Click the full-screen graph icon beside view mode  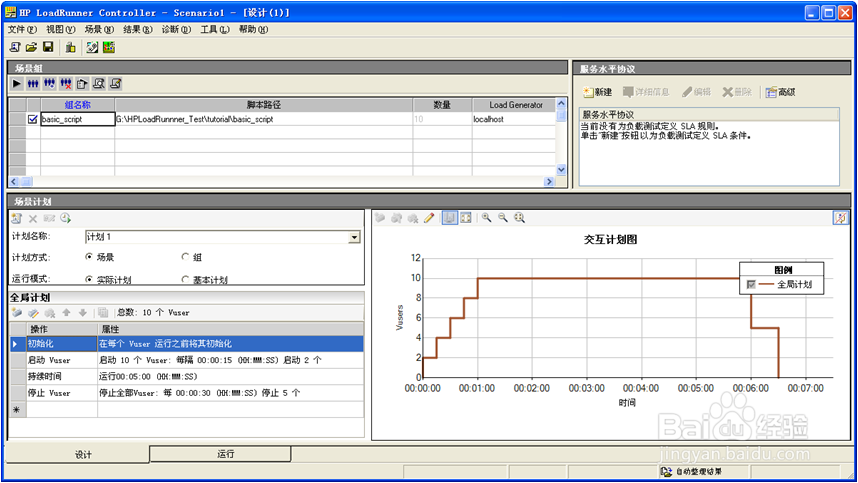tap(466, 218)
